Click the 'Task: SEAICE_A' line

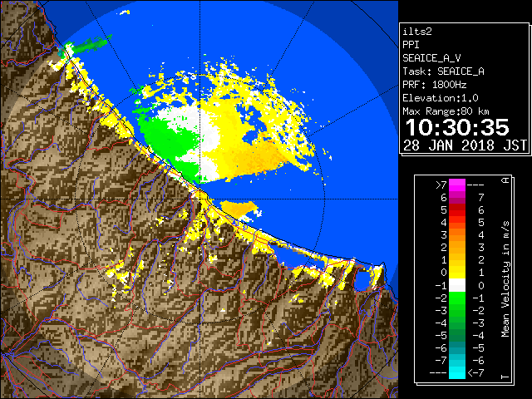tap(443, 71)
